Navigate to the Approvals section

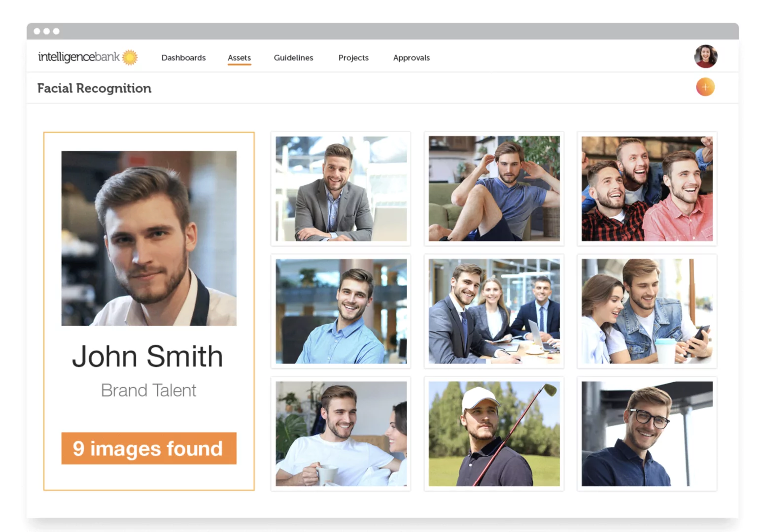[411, 58]
